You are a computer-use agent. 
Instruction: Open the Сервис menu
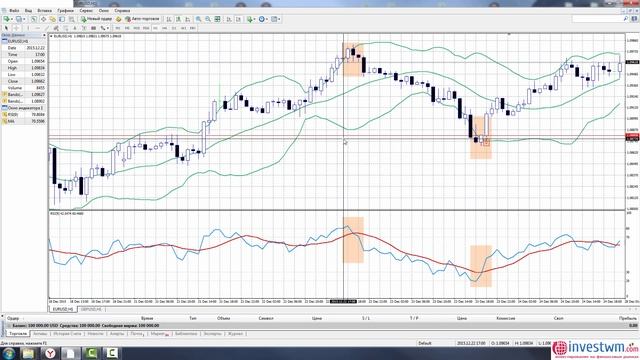click(x=86, y=11)
